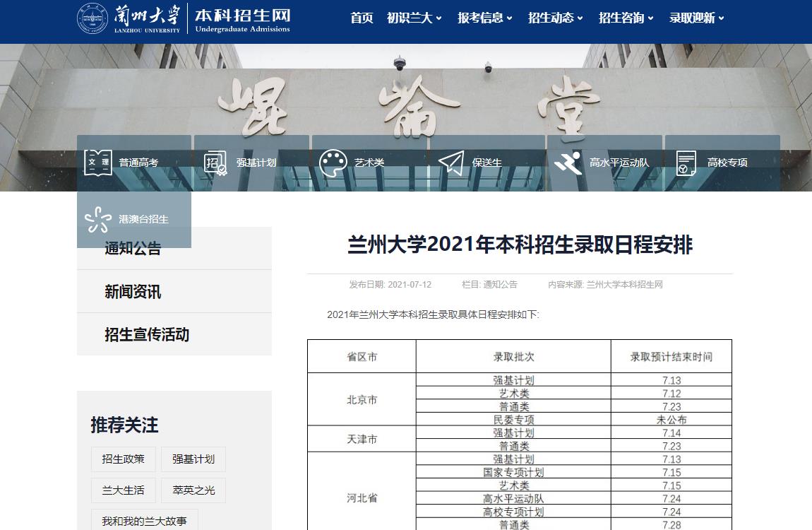The height and width of the screenshot is (530, 812).
Task: Click the 保送生 paper plane icon
Action: pyautogui.click(x=451, y=163)
